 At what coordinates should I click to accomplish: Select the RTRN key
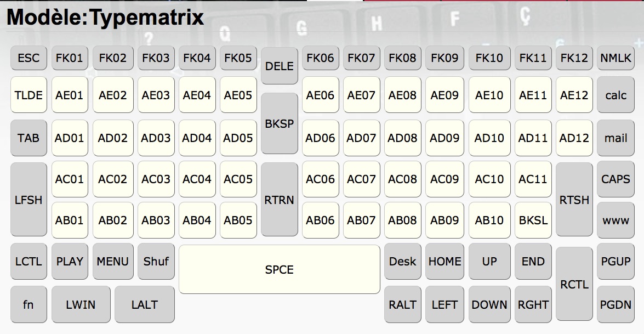(x=280, y=200)
